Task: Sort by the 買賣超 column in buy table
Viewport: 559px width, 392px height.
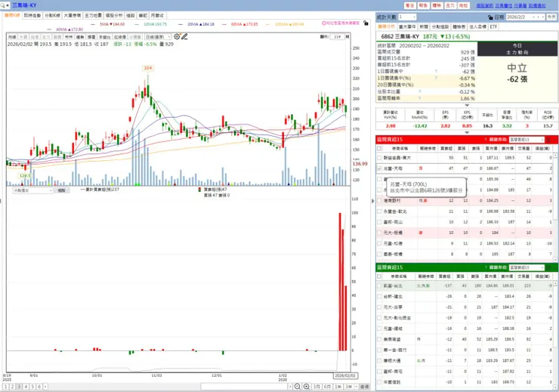Action: pos(446,148)
